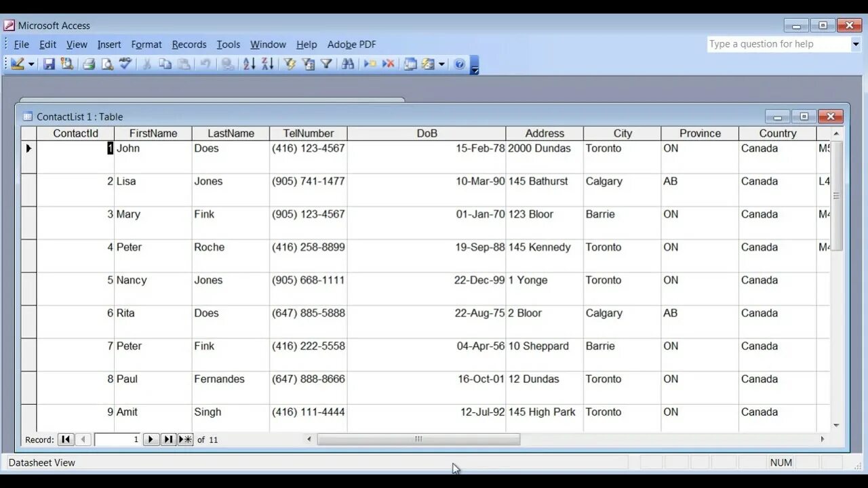Sort Ascending with A-Z icon

tap(249, 64)
